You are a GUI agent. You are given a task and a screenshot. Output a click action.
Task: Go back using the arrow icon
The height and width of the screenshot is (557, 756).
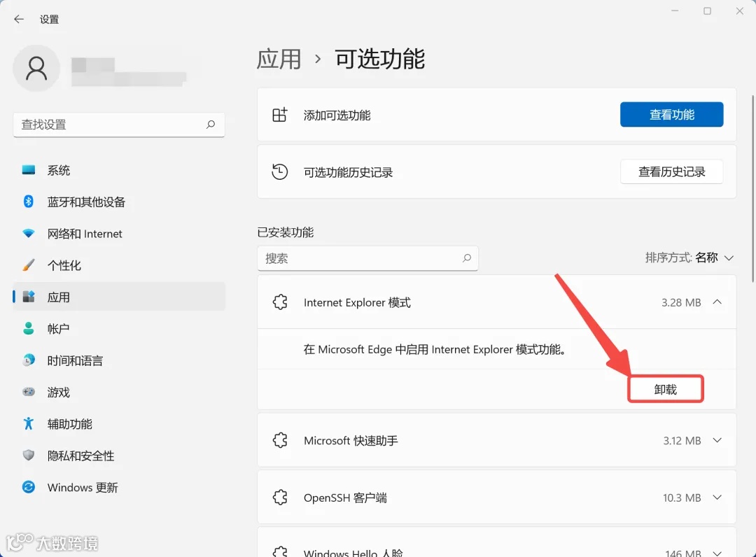click(x=19, y=20)
